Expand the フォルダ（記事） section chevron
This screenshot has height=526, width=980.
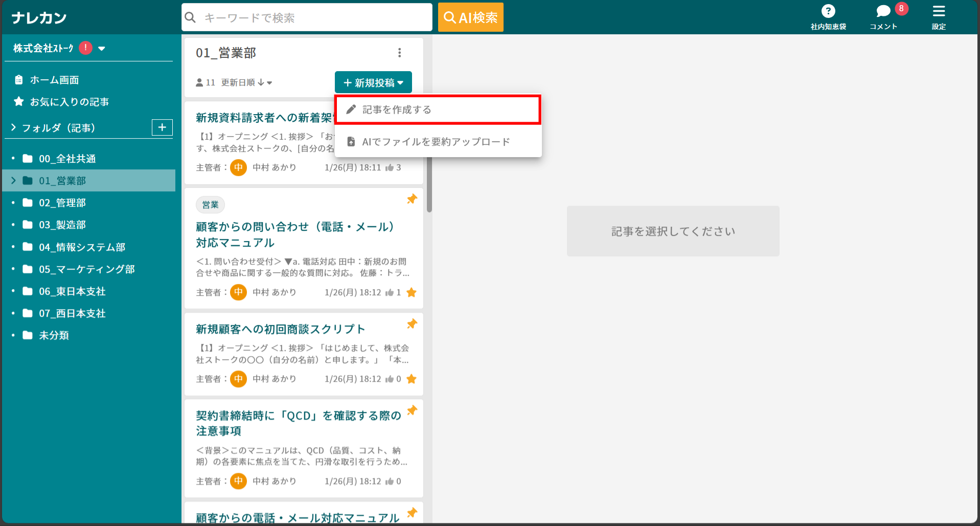14,127
